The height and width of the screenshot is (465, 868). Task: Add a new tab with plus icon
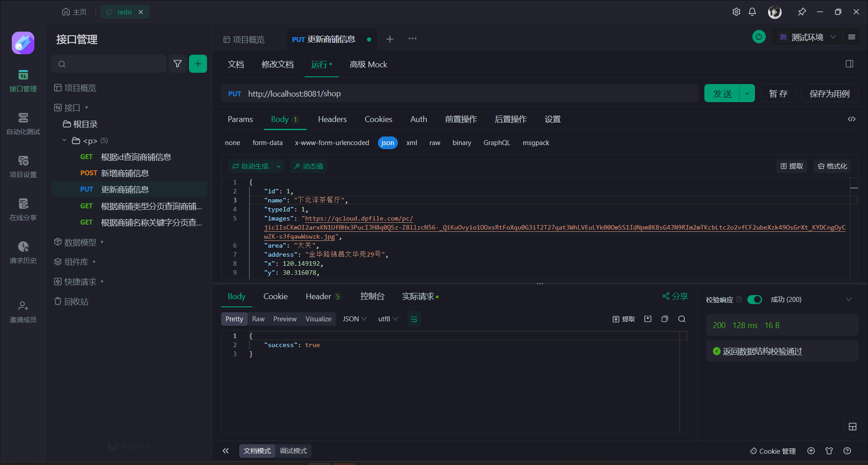pyautogui.click(x=390, y=39)
